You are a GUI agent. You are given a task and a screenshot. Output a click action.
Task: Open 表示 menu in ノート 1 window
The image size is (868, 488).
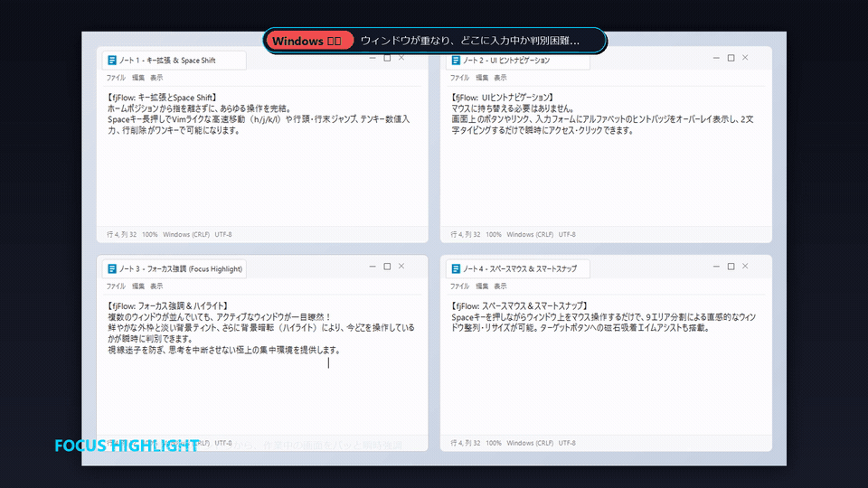[x=156, y=78]
